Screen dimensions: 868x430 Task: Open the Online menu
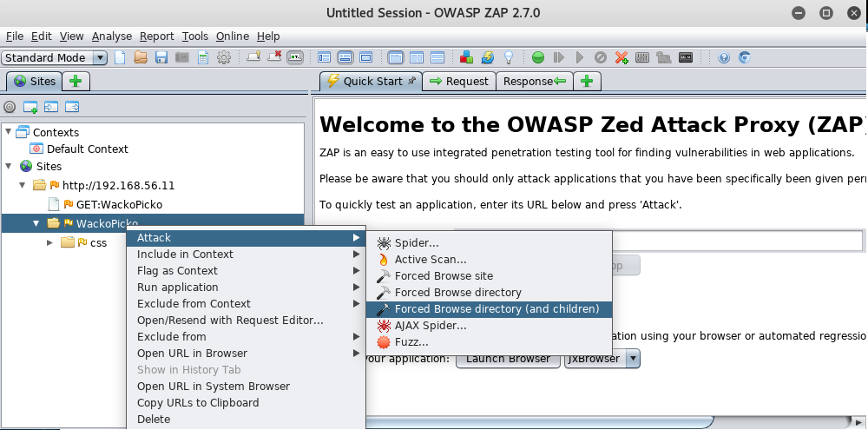pyautogui.click(x=233, y=36)
